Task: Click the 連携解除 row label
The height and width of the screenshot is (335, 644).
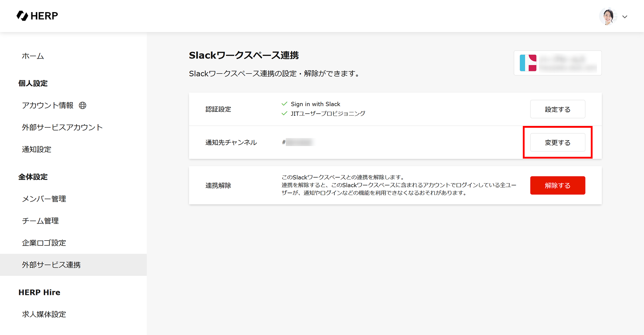Action: point(218,185)
